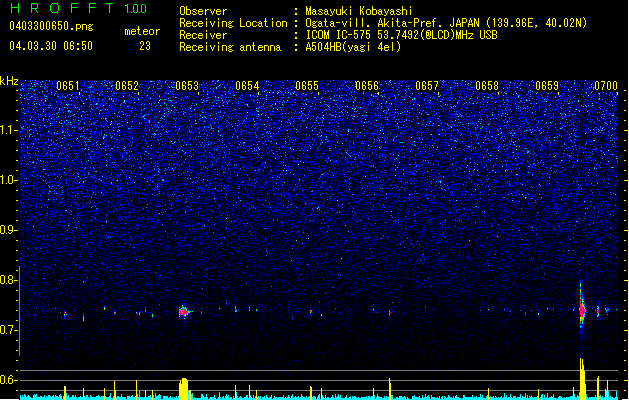The height and width of the screenshot is (400, 629).
Task: Click the 0.9 kHz frequency label
Action: [8, 230]
